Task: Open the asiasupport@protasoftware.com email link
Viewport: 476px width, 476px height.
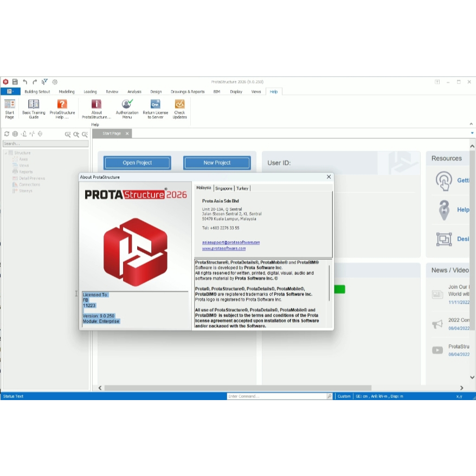Action: point(231,242)
